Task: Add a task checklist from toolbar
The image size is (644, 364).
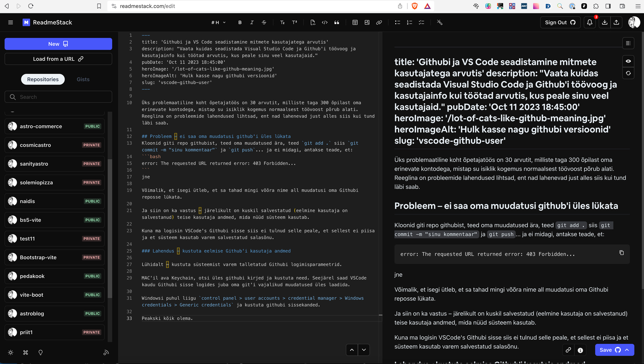Action: (x=422, y=23)
